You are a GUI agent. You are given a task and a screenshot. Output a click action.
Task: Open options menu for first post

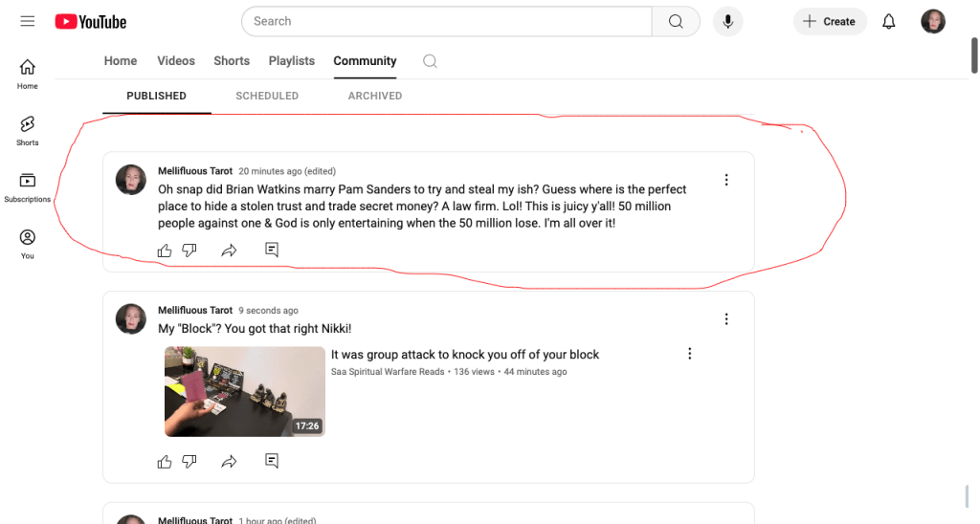pos(726,180)
